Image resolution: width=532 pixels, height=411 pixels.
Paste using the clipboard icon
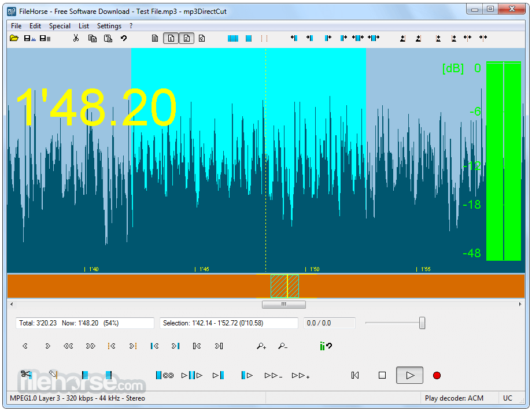click(108, 38)
